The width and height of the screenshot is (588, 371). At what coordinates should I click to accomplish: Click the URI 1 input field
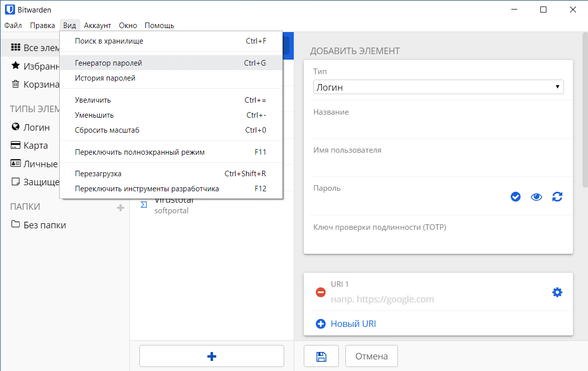coord(437,299)
